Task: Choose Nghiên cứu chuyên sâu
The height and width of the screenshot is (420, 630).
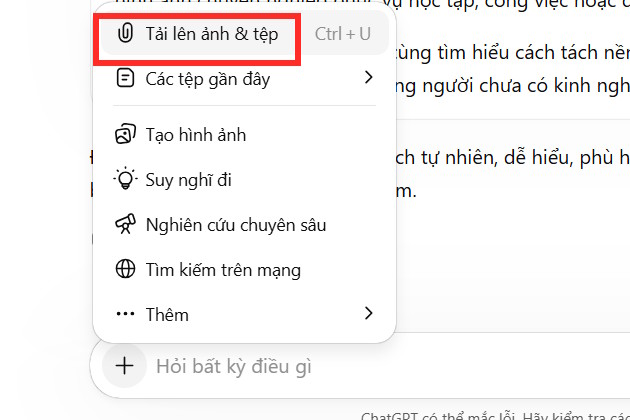Action: pos(245,225)
